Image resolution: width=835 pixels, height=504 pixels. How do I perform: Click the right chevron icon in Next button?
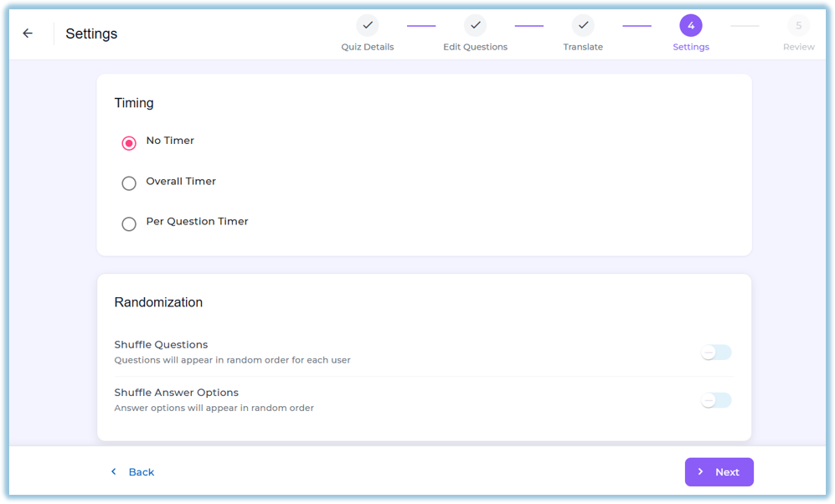700,471
